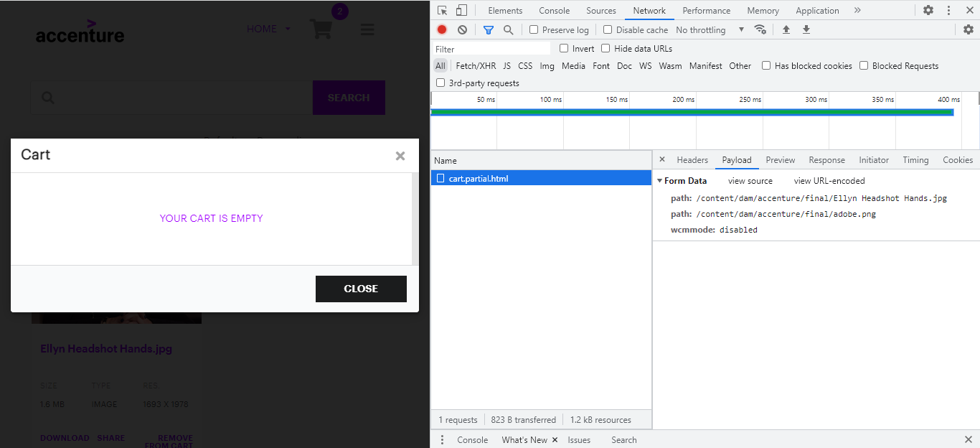Open the Console panel tab
980x448 pixels.
pos(555,10)
